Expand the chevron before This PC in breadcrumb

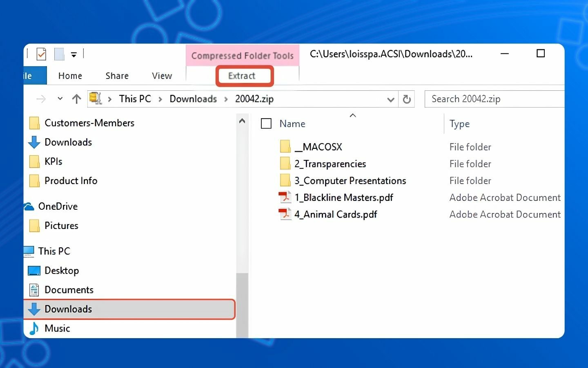coord(110,99)
